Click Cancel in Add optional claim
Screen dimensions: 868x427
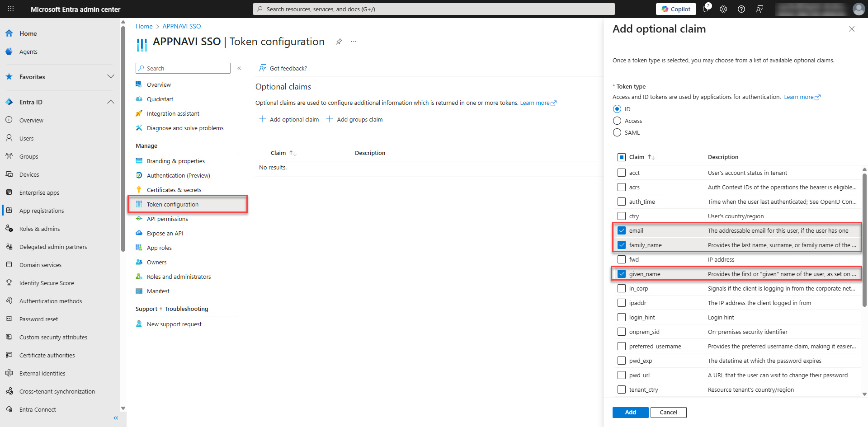pos(668,412)
